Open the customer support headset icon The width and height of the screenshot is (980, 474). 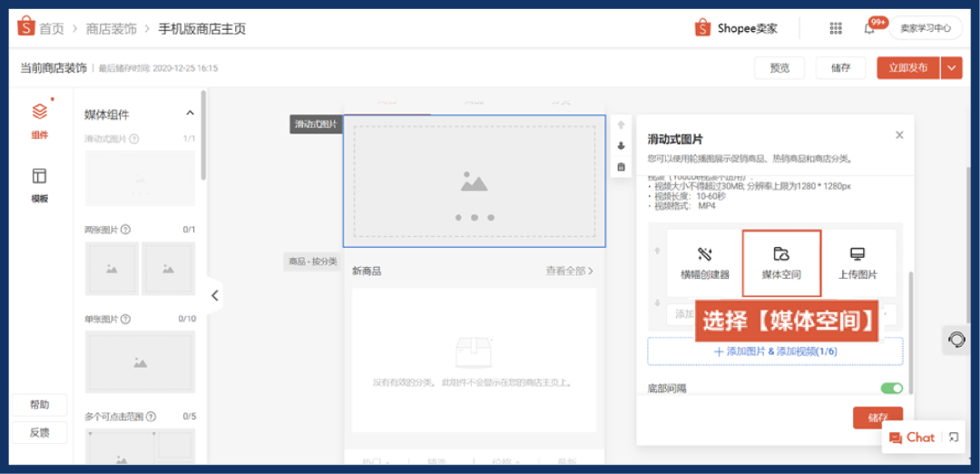click(x=956, y=340)
